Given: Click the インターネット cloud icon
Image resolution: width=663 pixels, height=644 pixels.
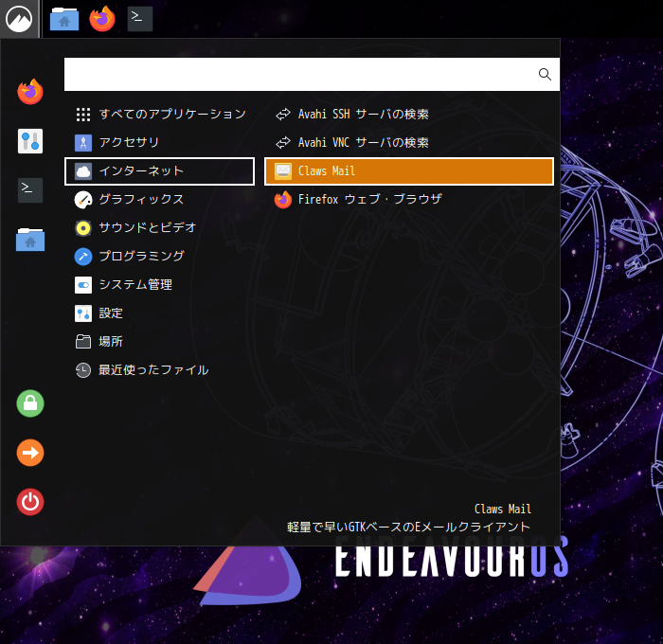Looking at the screenshot, I should [83, 171].
